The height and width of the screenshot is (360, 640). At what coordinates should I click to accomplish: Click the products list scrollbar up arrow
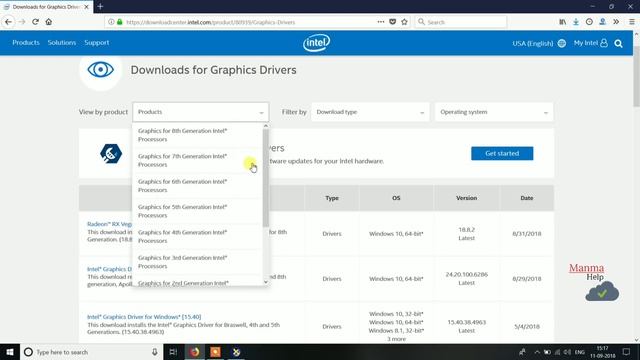pyautogui.click(x=266, y=126)
